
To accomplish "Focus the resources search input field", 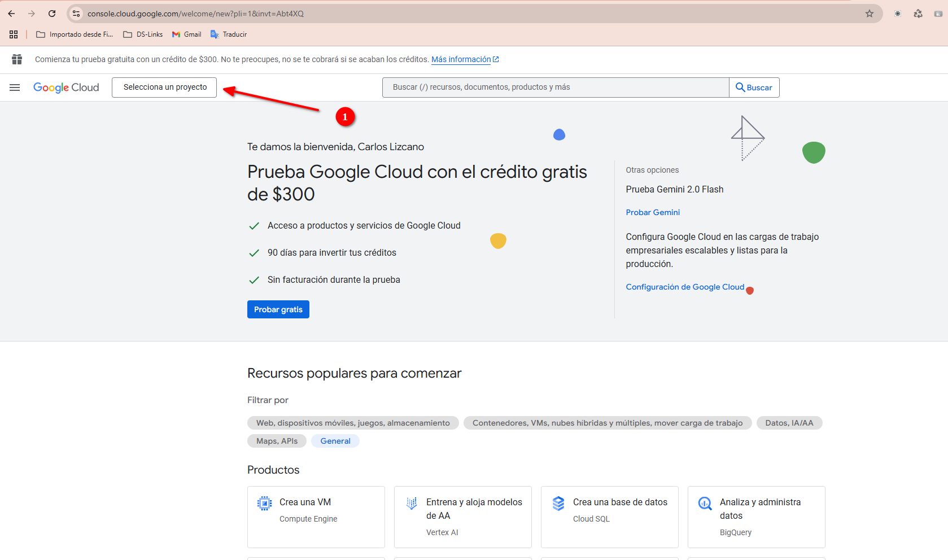I will pos(555,88).
